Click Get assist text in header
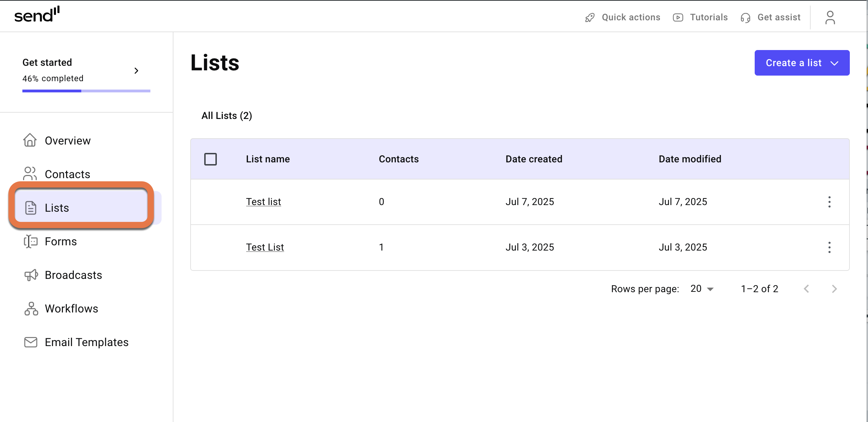The image size is (868, 422). tap(779, 17)
